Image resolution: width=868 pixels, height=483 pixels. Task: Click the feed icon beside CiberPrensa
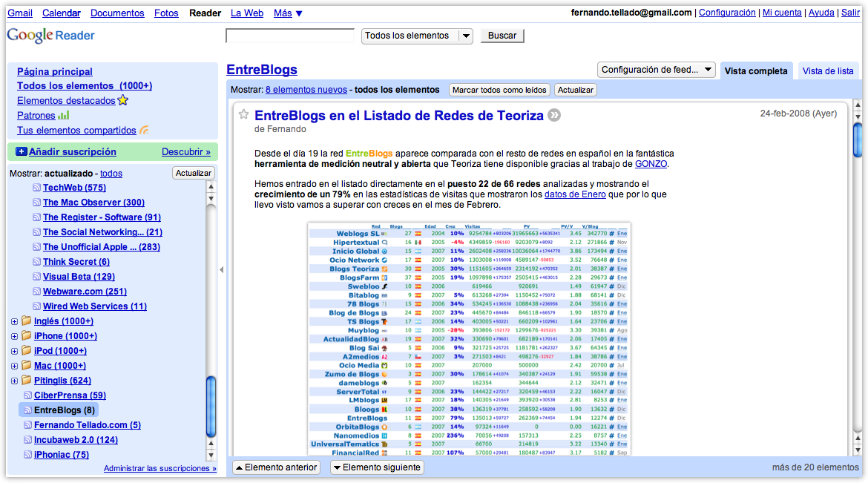click(x=27, y=395)
